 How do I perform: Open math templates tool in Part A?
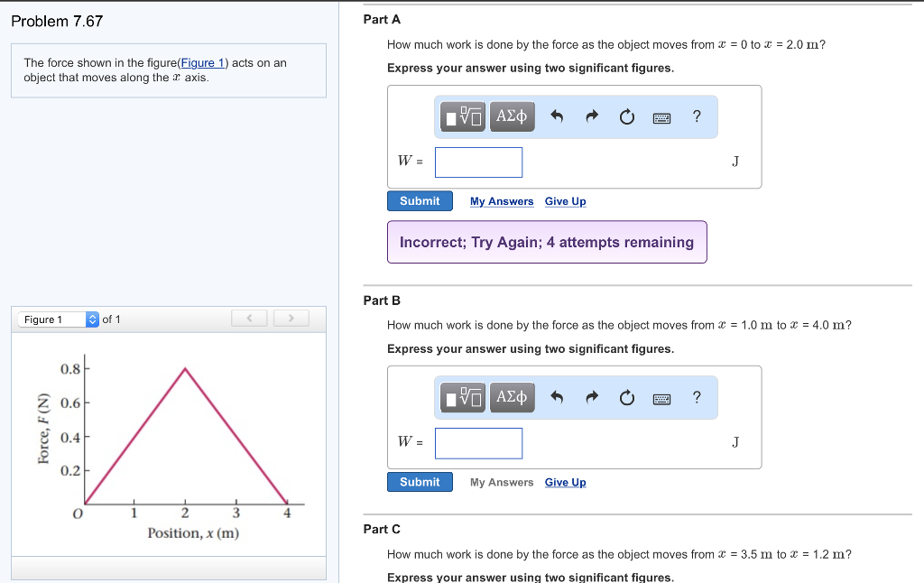[463, 116]
